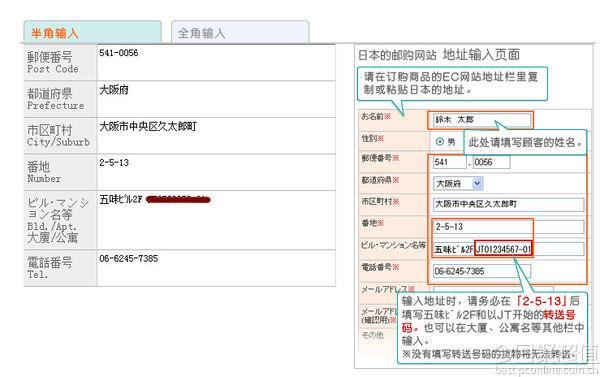600x377 pixels.
Task: Select the Tel. value 06-6245-7385 in table
Action: 129,259
